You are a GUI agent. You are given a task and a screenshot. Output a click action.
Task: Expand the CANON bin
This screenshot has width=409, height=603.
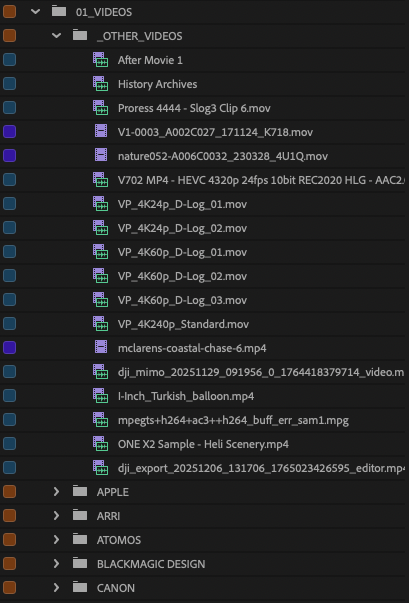pyautogui.click(x=57, y=587)
